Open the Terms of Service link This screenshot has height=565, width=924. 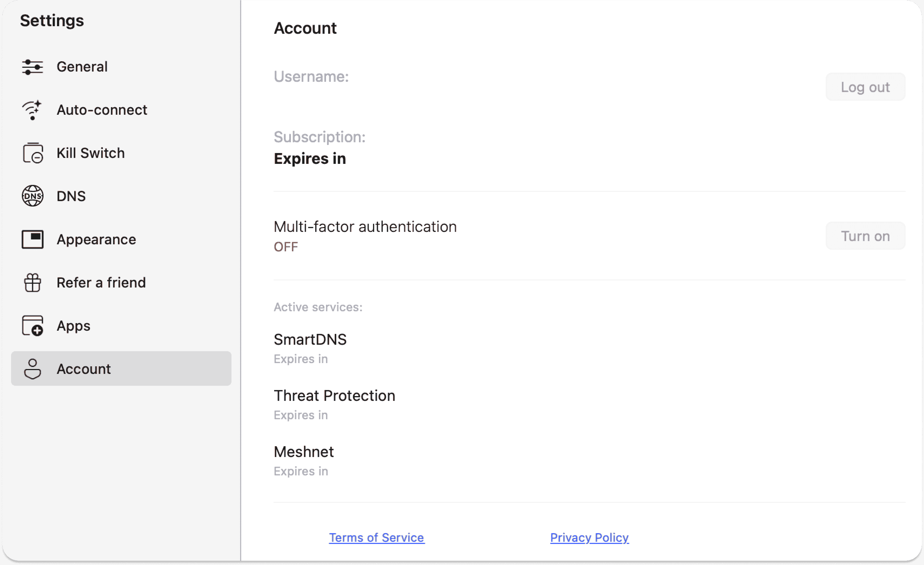click(x=377, y=538)
